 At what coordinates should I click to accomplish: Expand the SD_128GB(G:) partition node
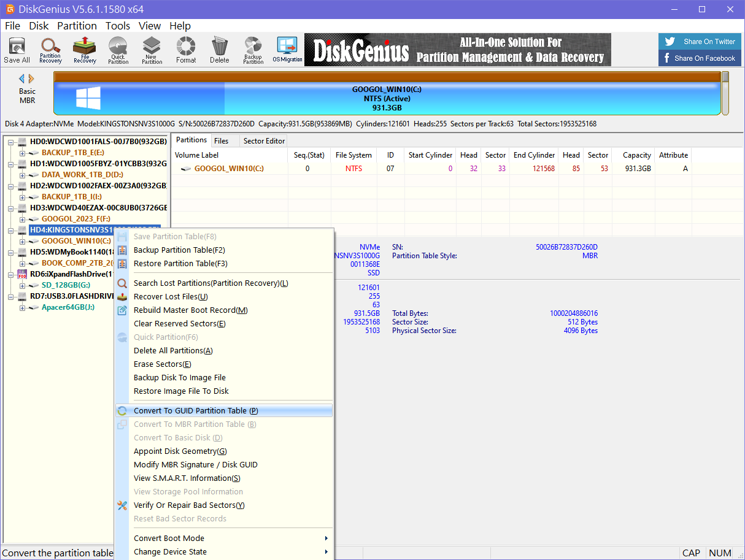tap(23, 285)
